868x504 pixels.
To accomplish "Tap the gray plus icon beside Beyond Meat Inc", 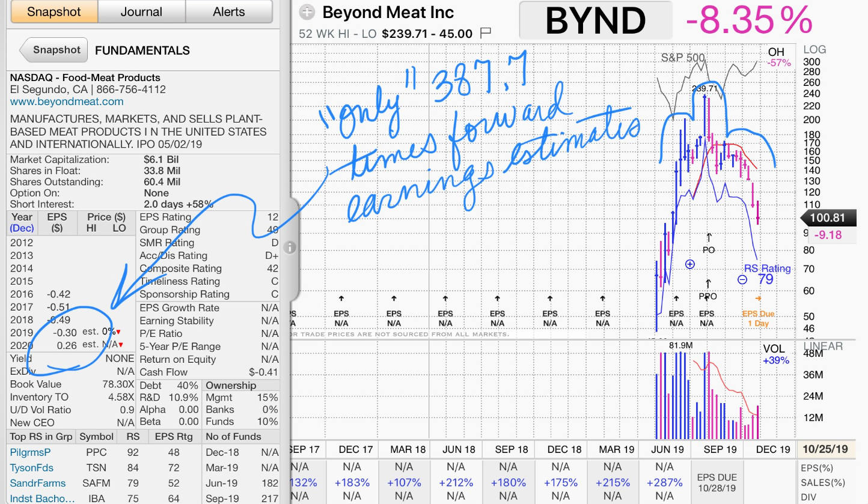I will [x=307, y=12].
